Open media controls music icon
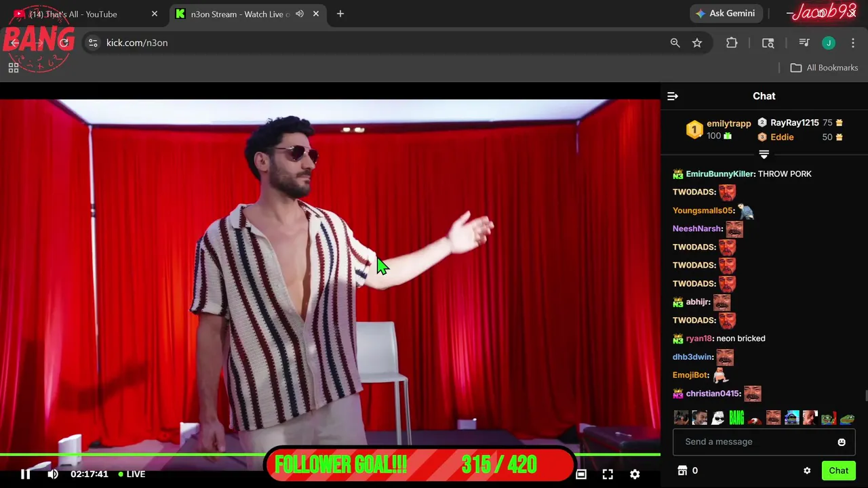868x488 pixels. pos(804,43)
